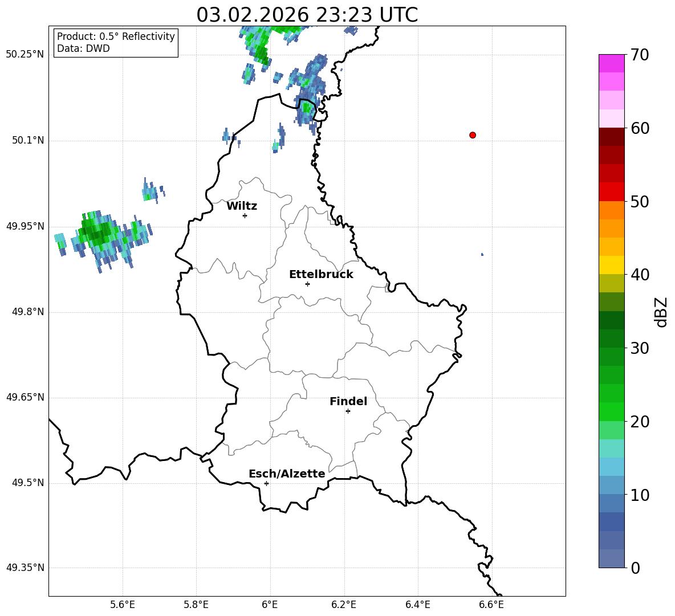Screen dimensions: 675x616
Task: Click the 70 value on colorbar
Action: [x=640, y=55]
